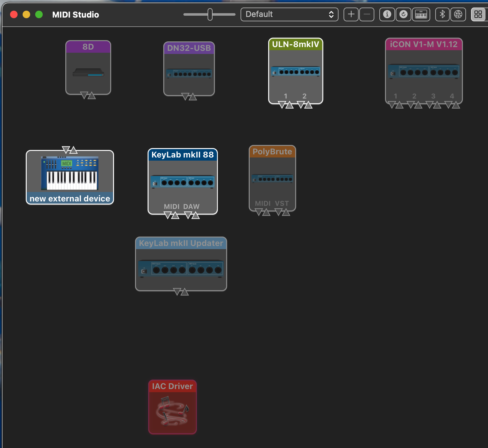Open the test setup keyboard icon

pyautogui.click(x=421, y=14)
